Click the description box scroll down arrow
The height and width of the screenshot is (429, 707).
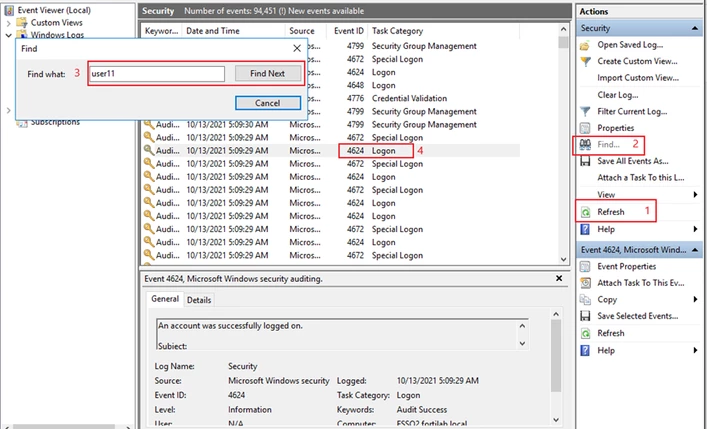(522, 344)
